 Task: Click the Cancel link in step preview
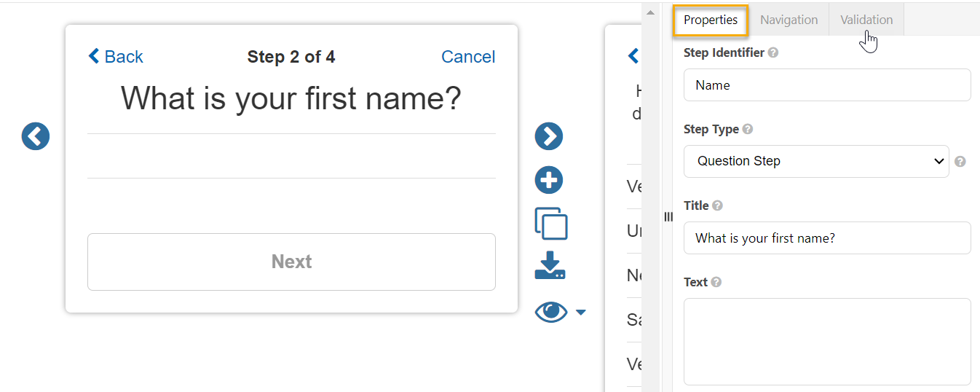click(x=468, y=57)
